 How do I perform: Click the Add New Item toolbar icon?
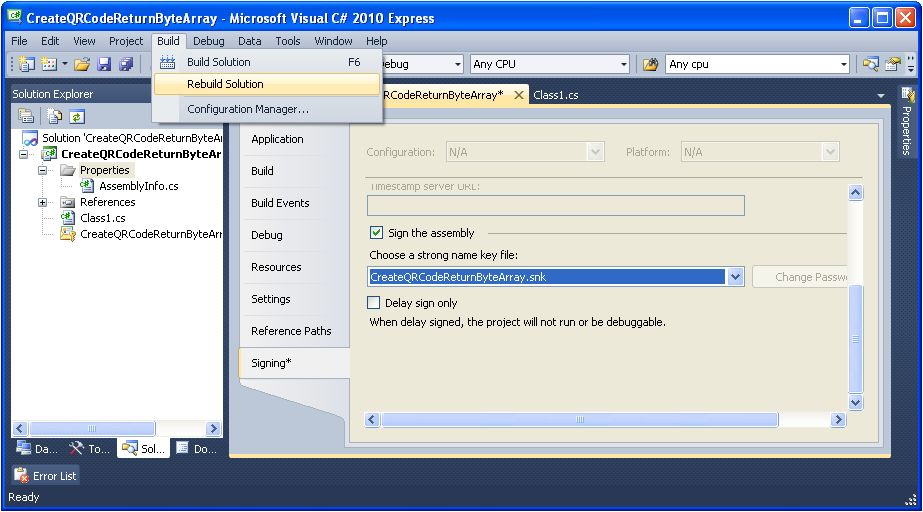pos(49,64)
